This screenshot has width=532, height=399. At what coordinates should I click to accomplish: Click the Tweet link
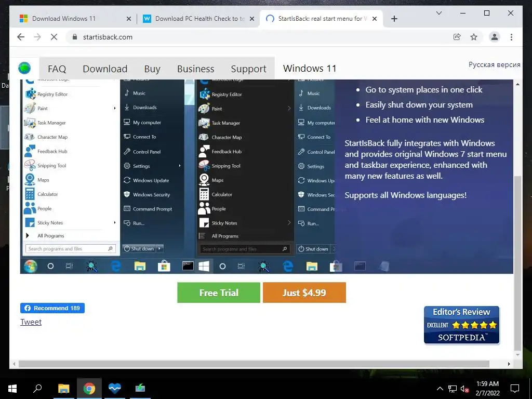(x=31, y=322)
